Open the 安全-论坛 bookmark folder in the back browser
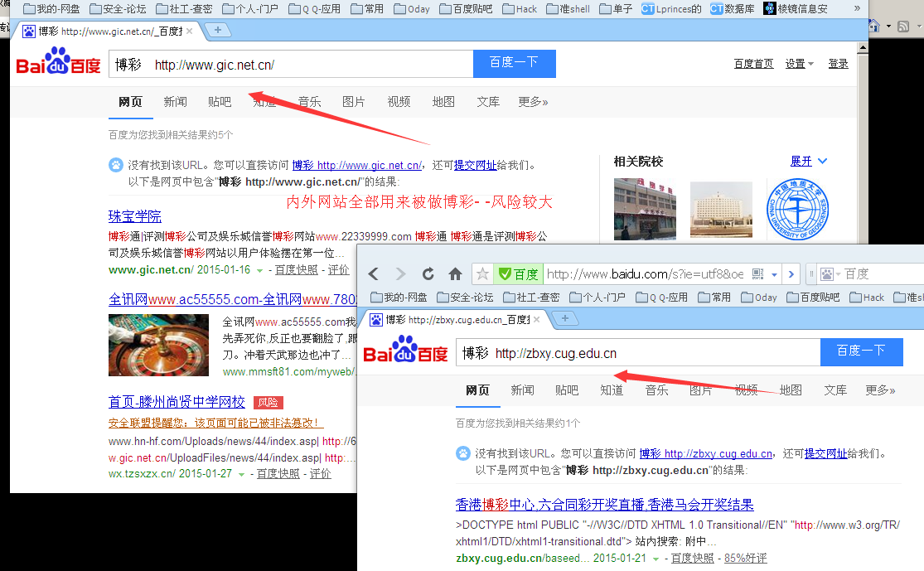Screen dimensions: 924x571 (118, 9)
